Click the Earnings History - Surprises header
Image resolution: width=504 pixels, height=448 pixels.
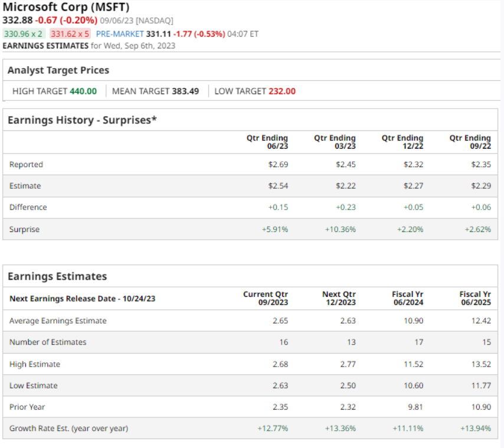point(82,120)
